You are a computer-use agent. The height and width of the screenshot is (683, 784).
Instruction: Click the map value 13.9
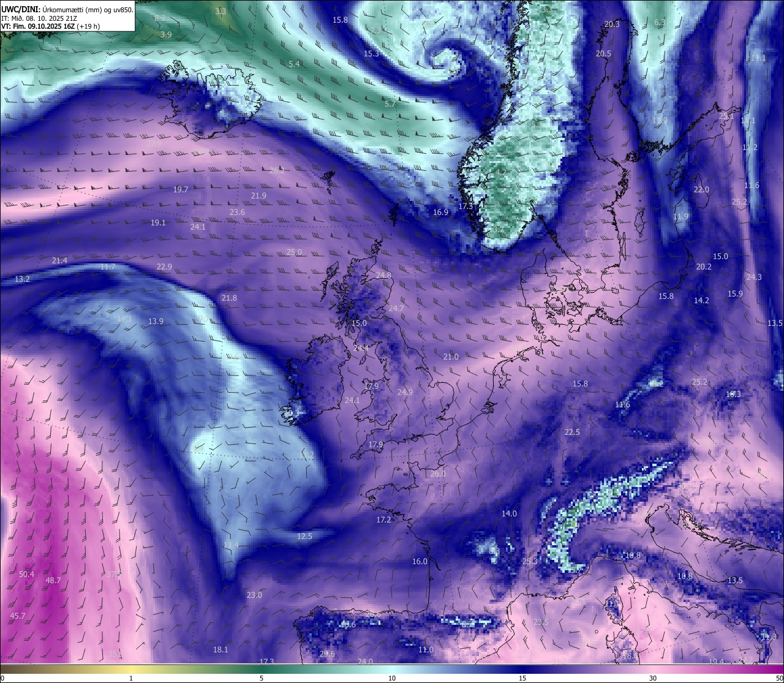156,322
